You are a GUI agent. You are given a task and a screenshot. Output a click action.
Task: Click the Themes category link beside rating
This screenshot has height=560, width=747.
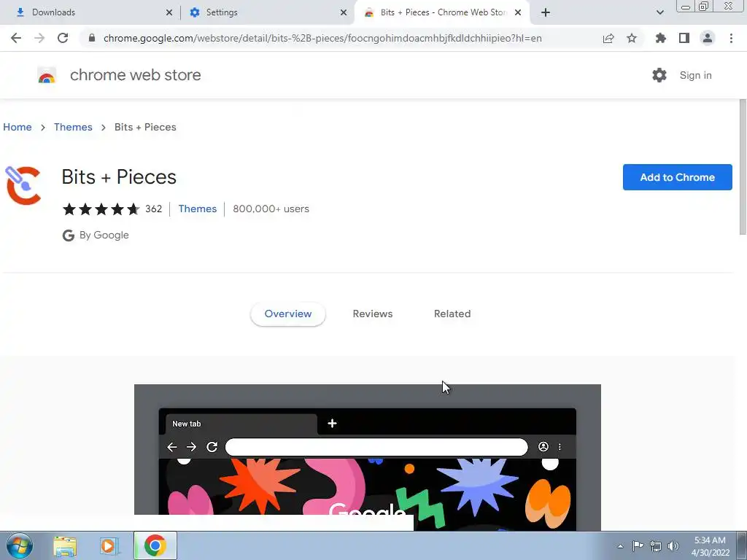197,209
